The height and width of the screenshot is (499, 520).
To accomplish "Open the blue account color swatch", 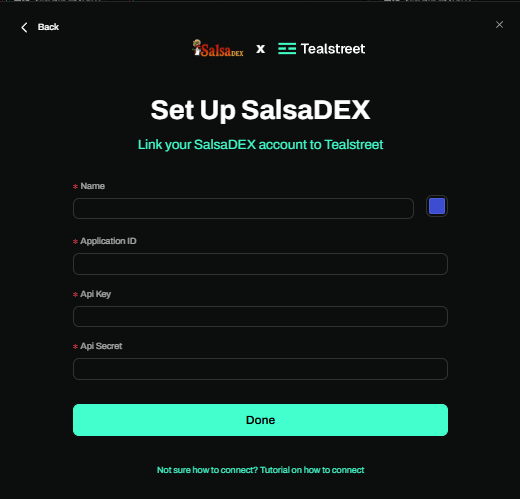I will (437, 206).
